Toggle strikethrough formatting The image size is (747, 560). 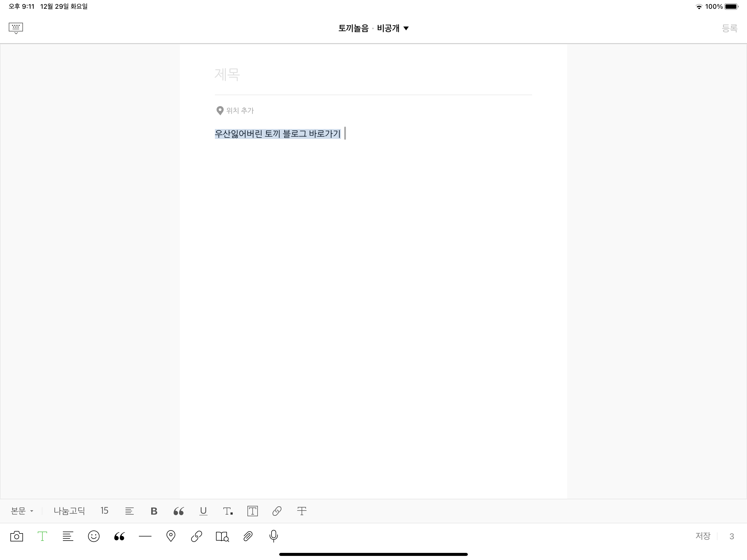pyautogui.click(x=302, y=511)
